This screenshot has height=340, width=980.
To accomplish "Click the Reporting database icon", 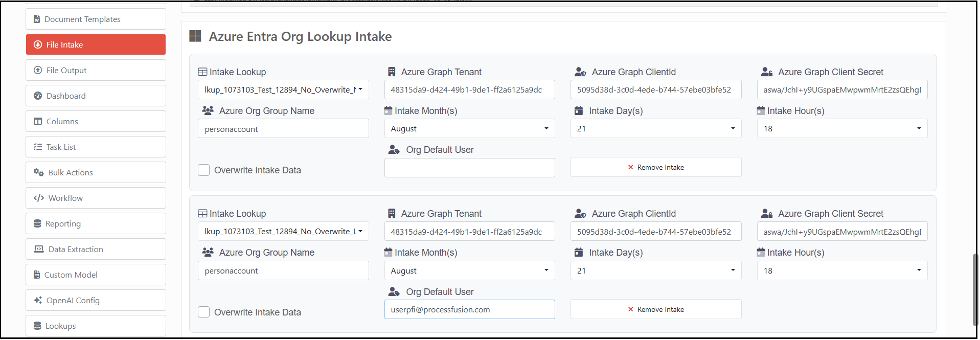I will (x=37, y=223).
